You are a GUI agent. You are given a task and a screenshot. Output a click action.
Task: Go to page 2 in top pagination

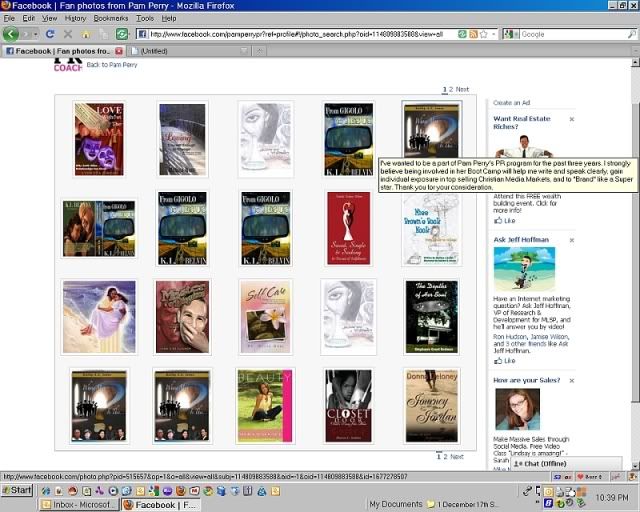451,89
